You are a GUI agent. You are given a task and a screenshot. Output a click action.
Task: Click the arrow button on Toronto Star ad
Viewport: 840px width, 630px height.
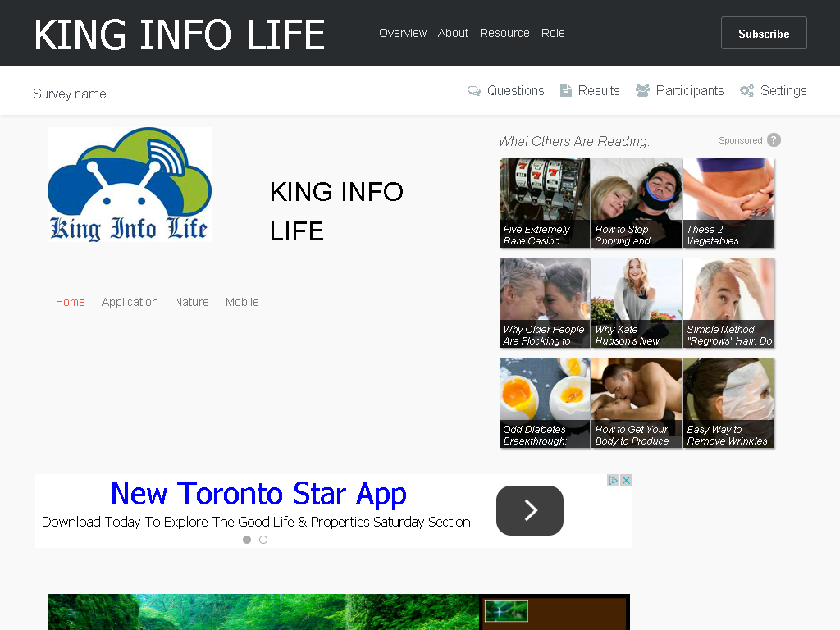tap(530, 510)
